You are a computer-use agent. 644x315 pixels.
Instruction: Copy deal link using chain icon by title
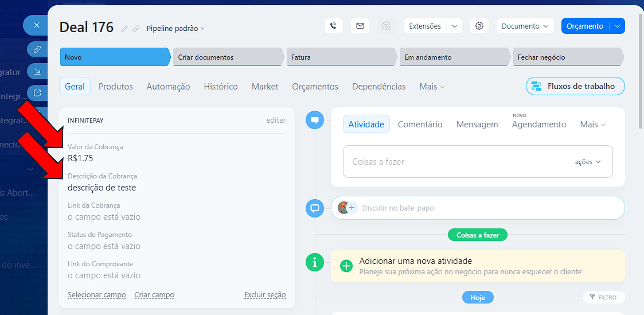pyautogui.click(x=136, y=29)
